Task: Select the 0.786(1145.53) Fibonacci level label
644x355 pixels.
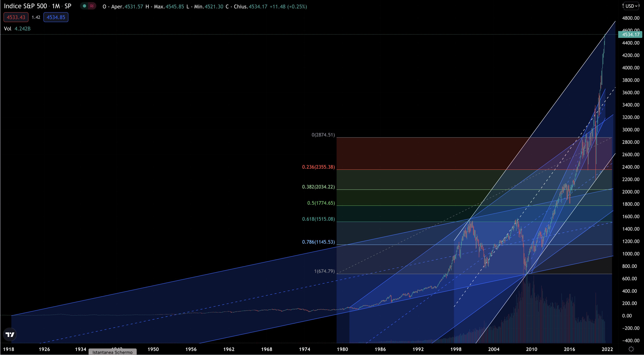Action: (x=318, y=242)
